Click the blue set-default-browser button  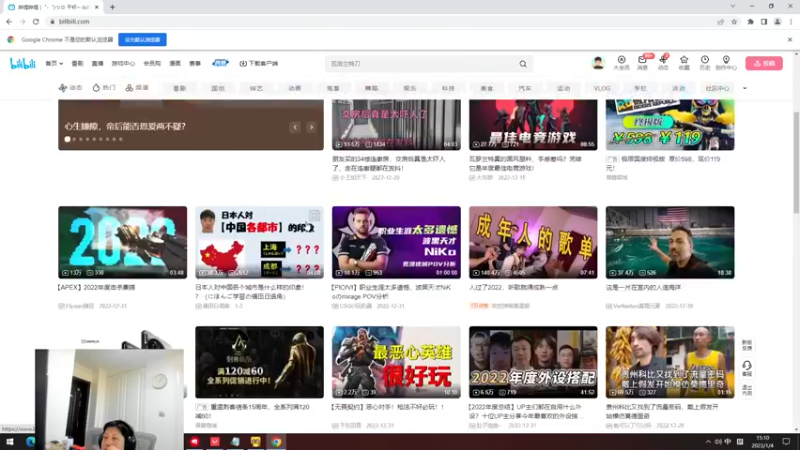point(142,39)
